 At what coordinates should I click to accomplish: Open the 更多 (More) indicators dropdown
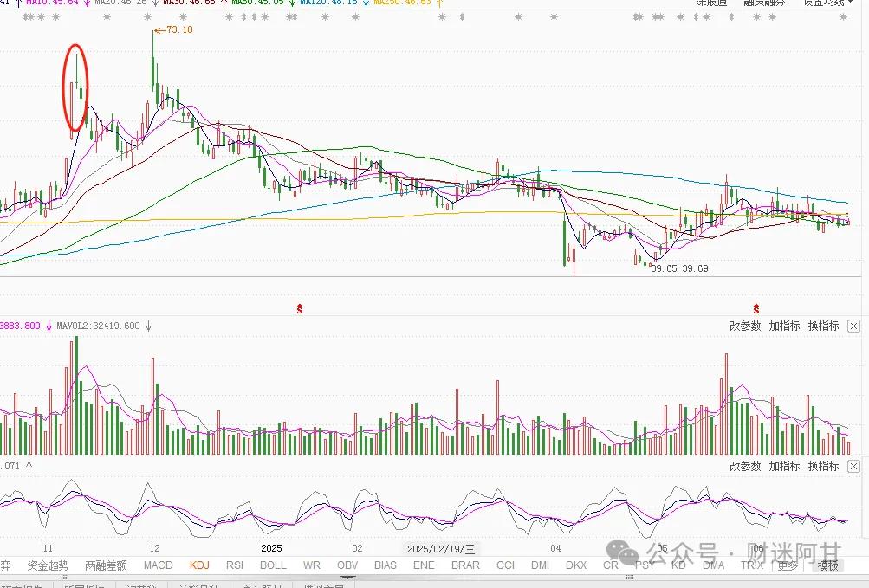pyautogui.click(x=789, y=565)
